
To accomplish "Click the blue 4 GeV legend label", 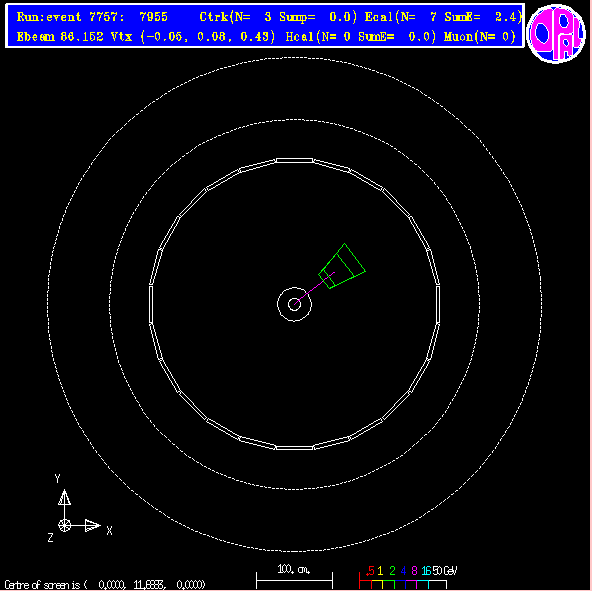I will click(403, 571).
